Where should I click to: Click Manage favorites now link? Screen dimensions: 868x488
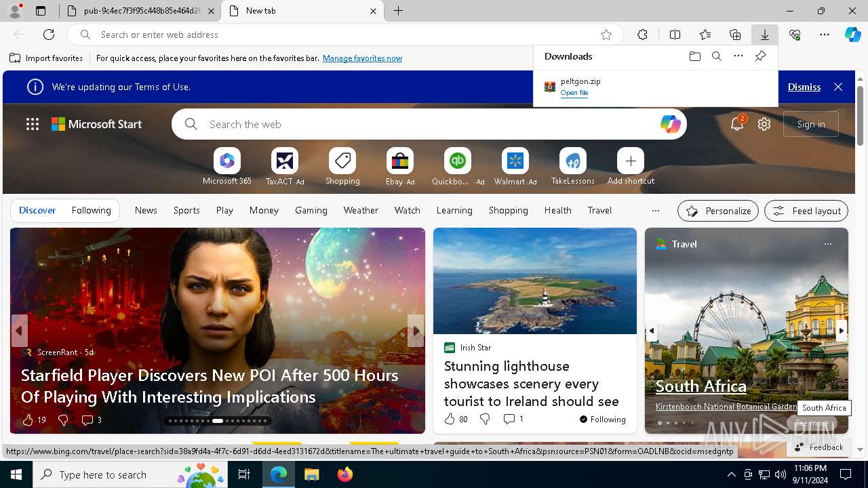pyautogui.click(x=362, y=58)
